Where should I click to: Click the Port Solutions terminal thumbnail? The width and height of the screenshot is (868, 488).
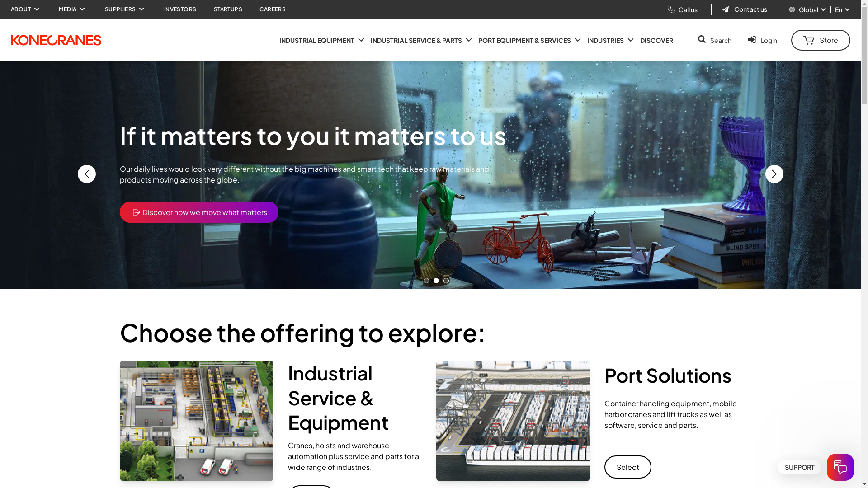pyautogui.click(x=513, y=421)
